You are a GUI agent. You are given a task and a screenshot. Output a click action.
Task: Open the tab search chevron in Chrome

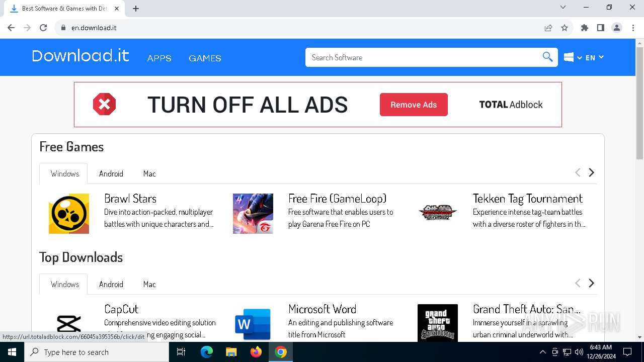(x=563, y=8)
